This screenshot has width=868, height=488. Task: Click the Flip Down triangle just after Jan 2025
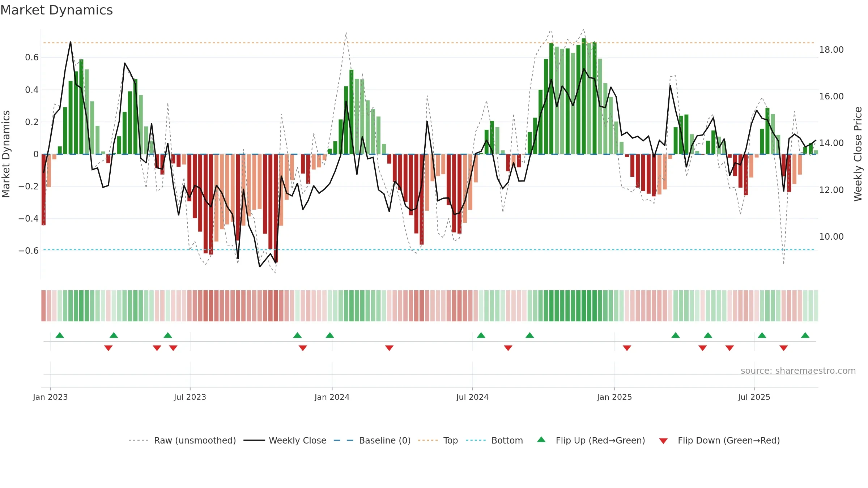[627, 348]
